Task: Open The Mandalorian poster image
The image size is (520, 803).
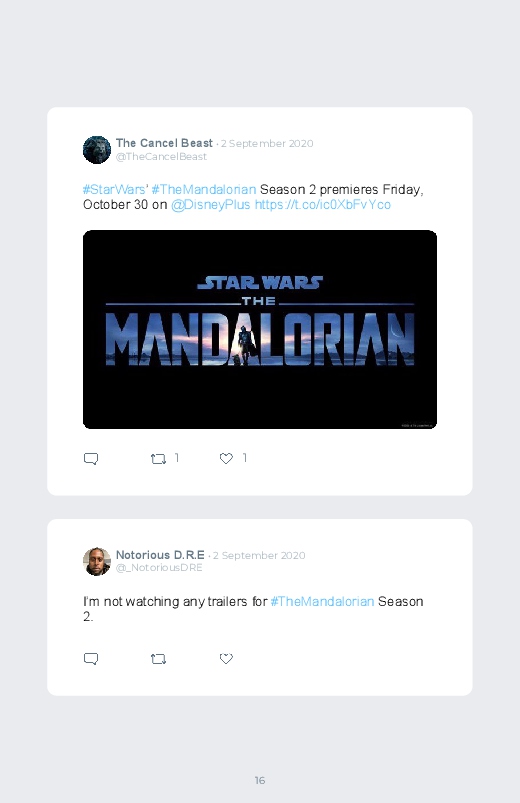Action: tap(260, 329)
